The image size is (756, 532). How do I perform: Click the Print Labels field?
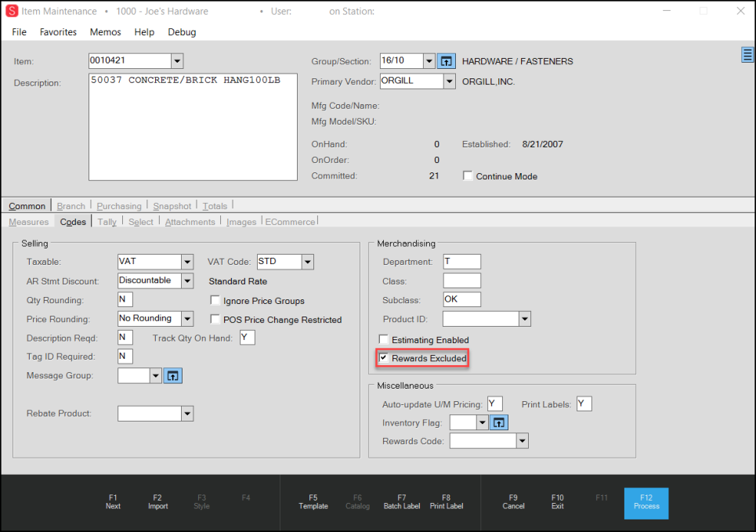[584, 404]
